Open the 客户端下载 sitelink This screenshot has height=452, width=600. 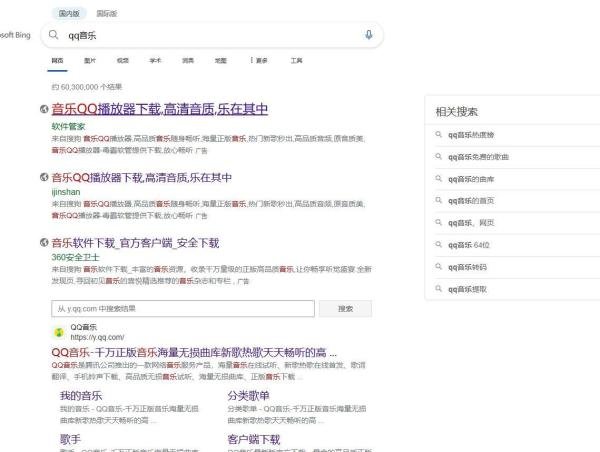point(254,439)
